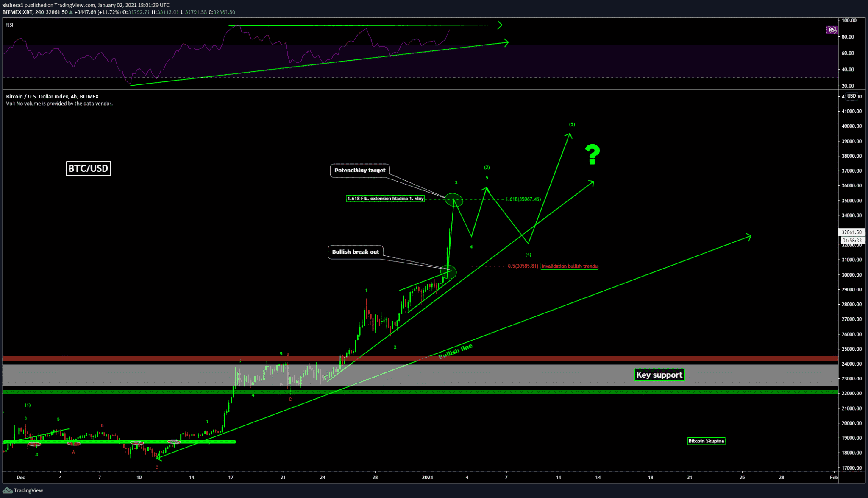The image size is (868, 498).
Task: Click the red "Invalidation bullish trendu" label
Action: [x=569, y=266]
